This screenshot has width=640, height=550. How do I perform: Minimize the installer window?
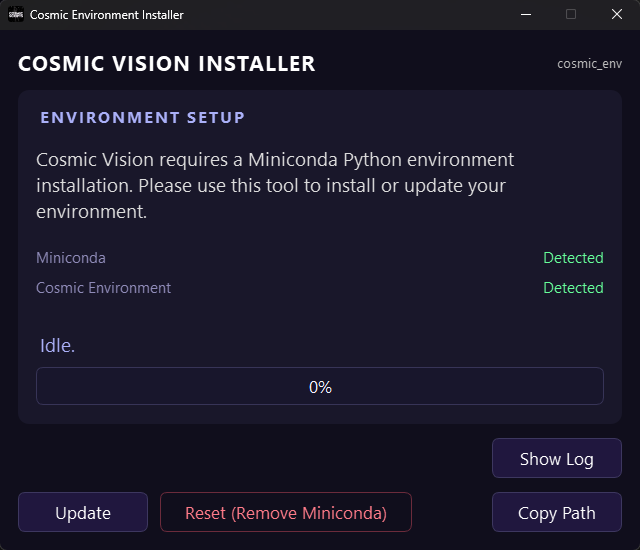[525, 15]
